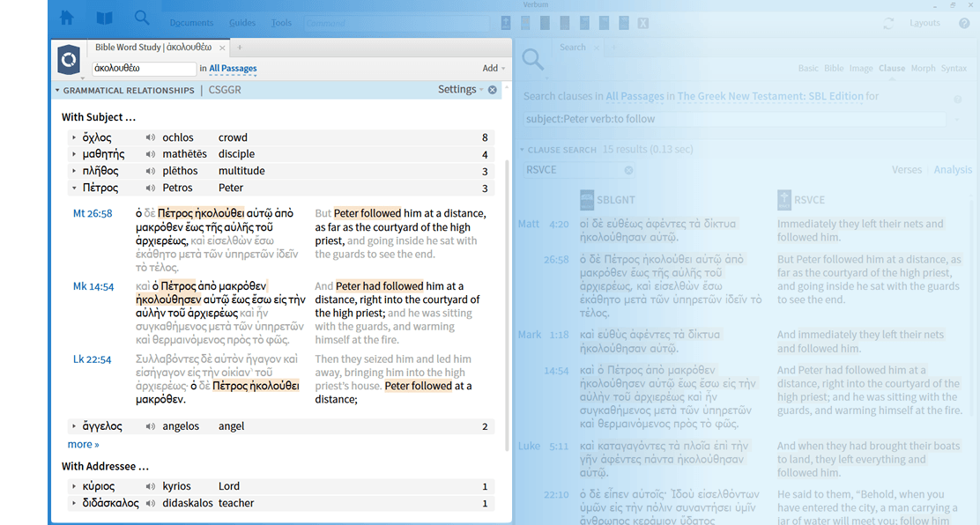Screen dimensions: 980x525
Task: Open a new tab beside Bible Word Study
Action: 240,48
